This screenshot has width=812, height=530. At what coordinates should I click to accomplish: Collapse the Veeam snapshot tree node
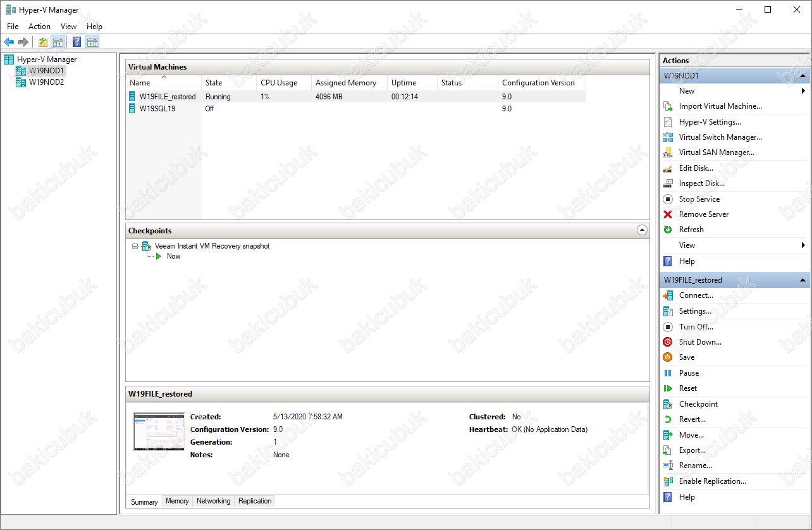(135, 247)
